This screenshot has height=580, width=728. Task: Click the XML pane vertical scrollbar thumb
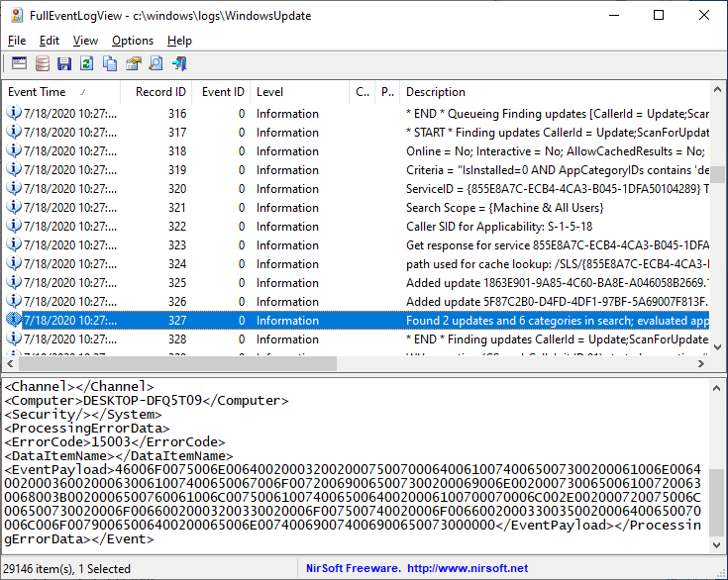coord(716,503)
